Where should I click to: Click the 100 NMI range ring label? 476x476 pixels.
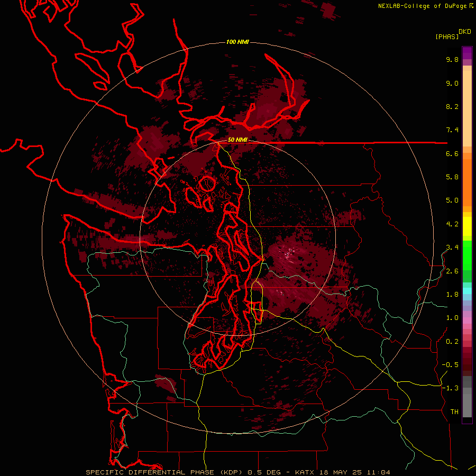[x=237, y=42]
